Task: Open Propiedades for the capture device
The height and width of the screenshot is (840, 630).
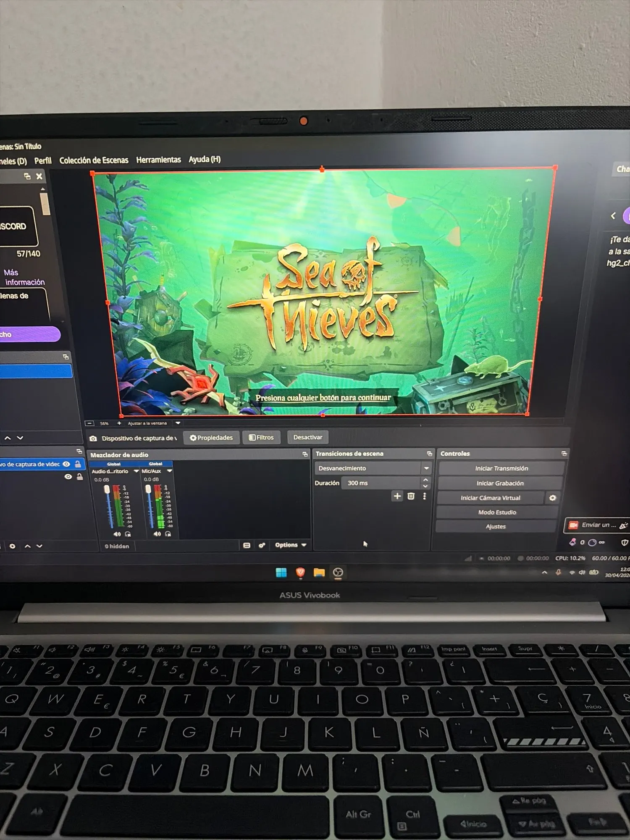Action: [x=211, y=438]
